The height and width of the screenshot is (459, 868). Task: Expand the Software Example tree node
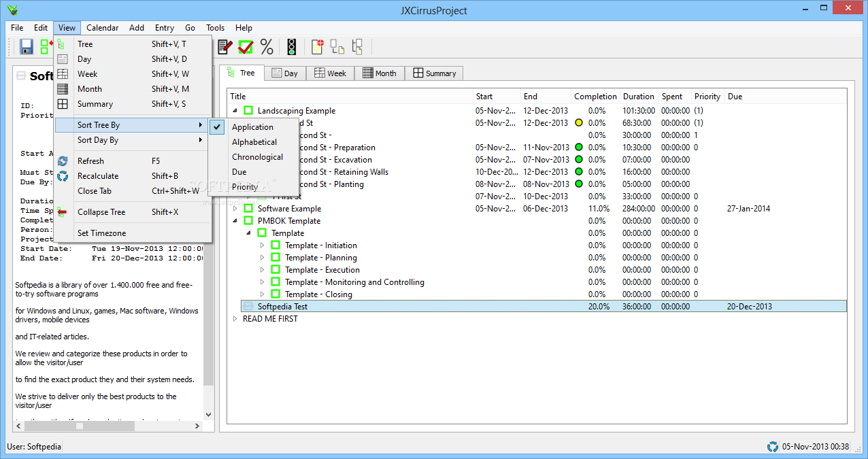click(x=236, y=209)
